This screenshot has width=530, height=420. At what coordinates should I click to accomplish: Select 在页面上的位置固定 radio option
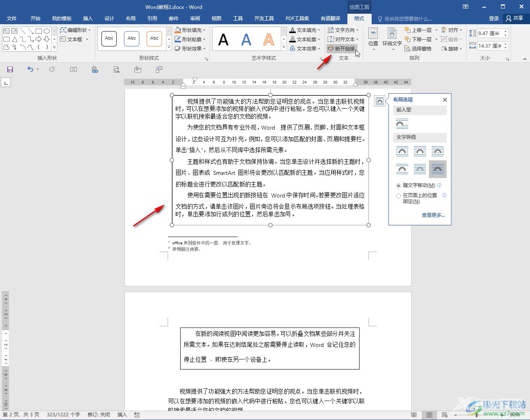399,196
